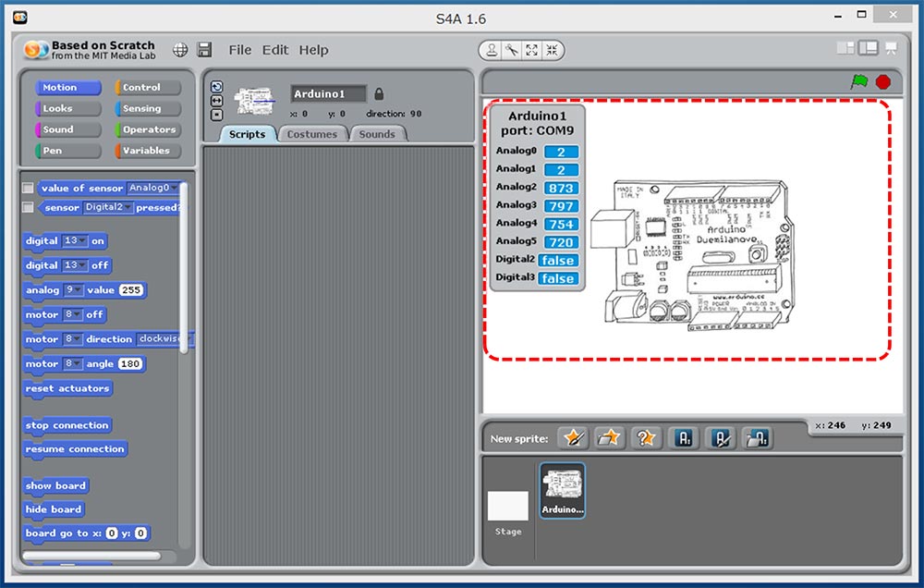924x588 pixels.
Task: Select the grow sprite tool
Action: (x=531, y=50)
